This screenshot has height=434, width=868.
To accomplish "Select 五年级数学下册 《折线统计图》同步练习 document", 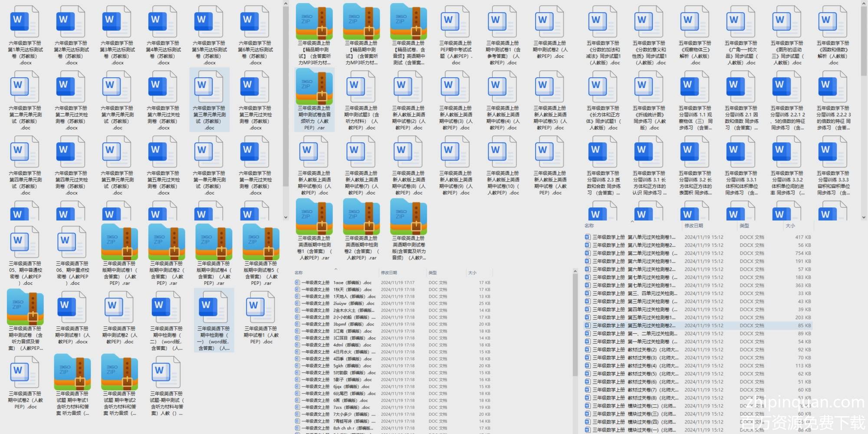I will coord(649,88).
